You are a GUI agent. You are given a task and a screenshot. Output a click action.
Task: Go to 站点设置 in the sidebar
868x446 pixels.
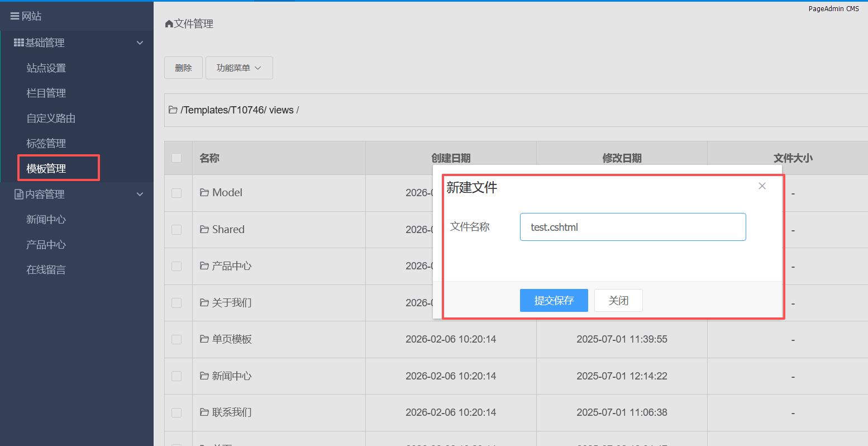[x=46, y=68]
